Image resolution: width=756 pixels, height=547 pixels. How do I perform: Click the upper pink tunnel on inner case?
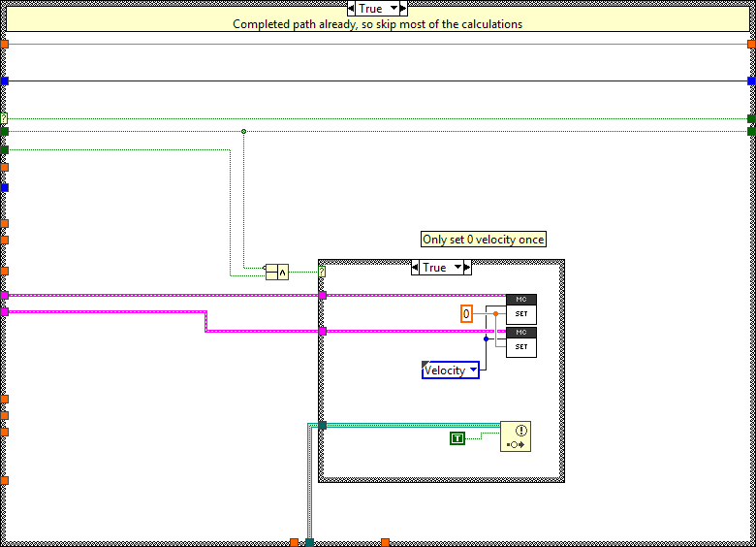tap(323, 295)
